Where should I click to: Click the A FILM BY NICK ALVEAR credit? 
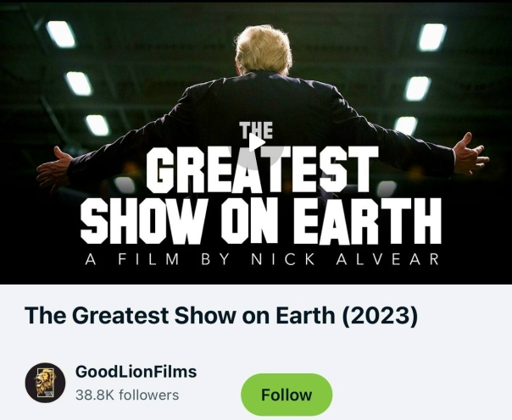pos(262,259)
